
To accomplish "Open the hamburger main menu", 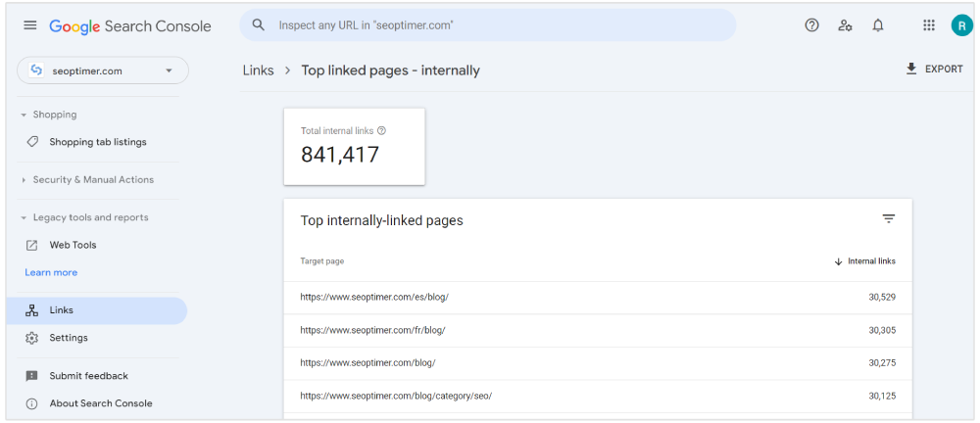I will click(30, 25).
